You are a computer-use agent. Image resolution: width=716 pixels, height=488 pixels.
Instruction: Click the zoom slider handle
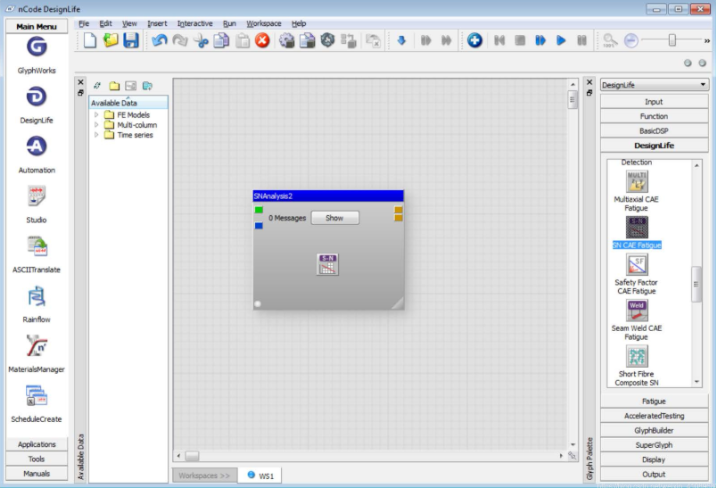672,41
